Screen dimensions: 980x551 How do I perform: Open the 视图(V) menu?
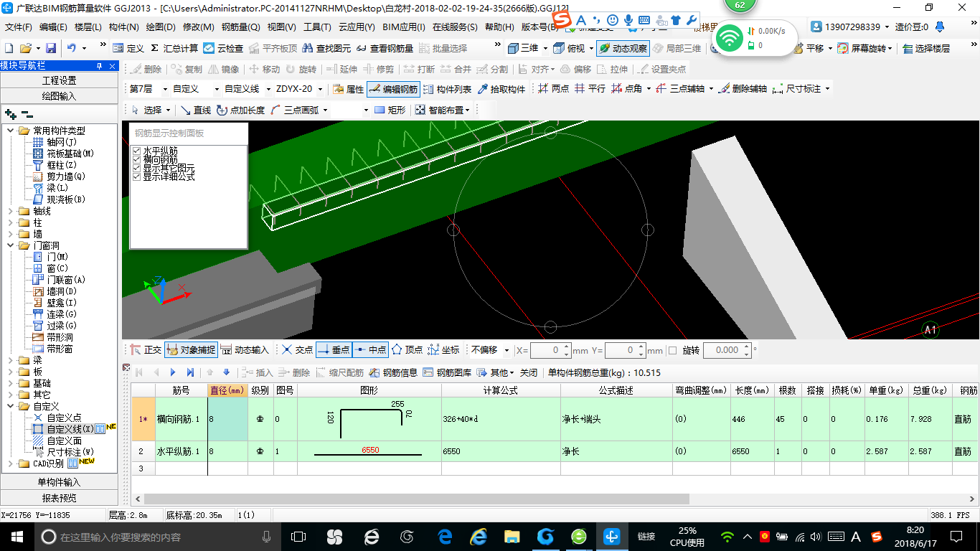click(x=281, y=27)
